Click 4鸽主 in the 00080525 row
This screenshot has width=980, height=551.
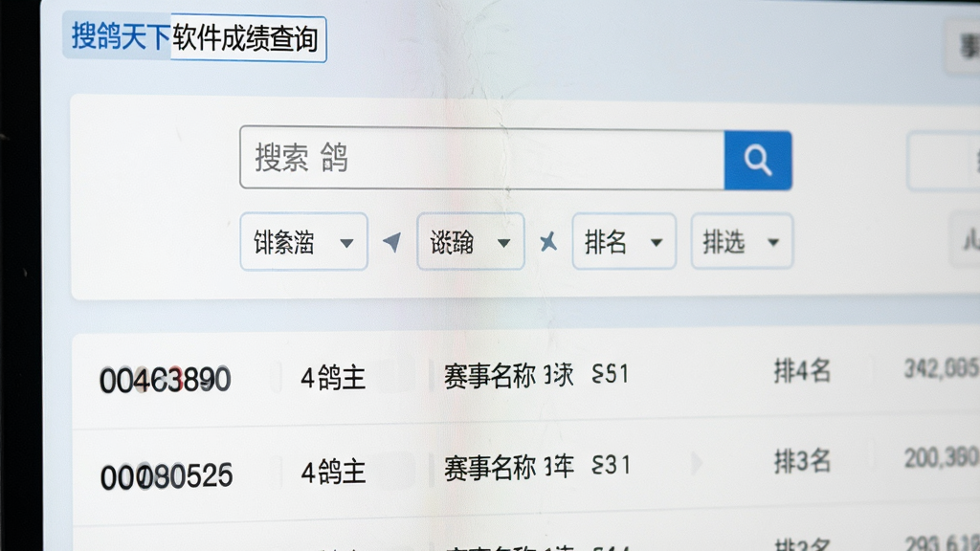(x=333, y=472)
